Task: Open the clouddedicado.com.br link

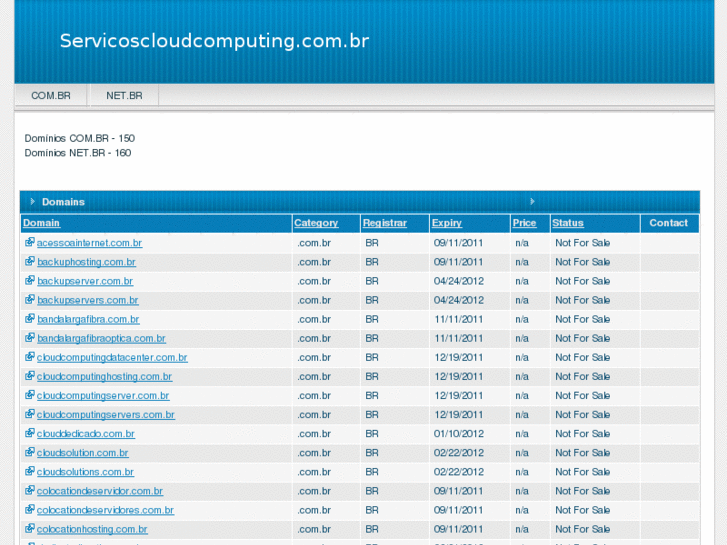Action: 86,434
